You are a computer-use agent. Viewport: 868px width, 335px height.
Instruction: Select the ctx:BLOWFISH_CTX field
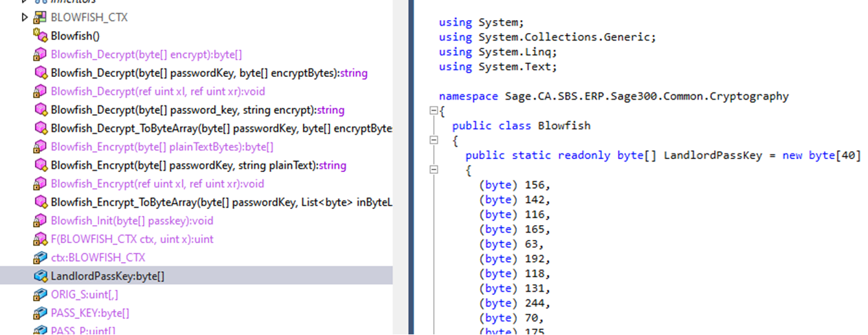coord(98,257)
